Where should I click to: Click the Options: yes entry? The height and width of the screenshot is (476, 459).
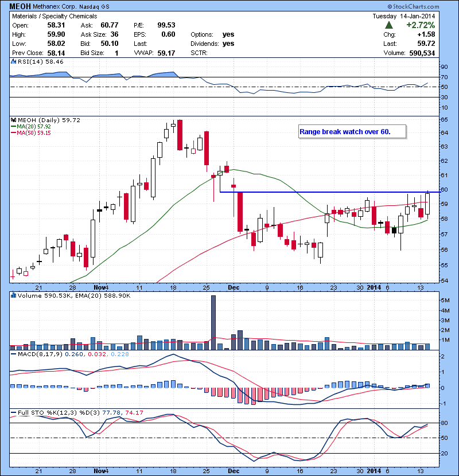click(212, 34)
